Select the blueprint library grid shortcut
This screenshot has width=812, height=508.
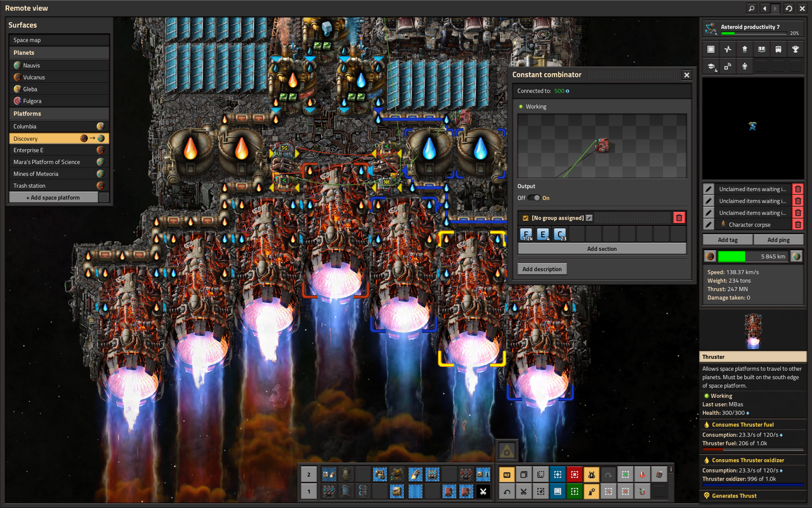[557, 491]
